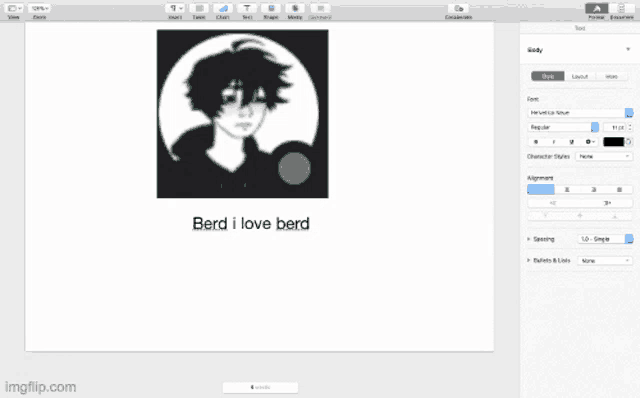This screenshot has width=640, height=398.
Task: Expand the Spacing disclosure triangle
Action: 529,239
